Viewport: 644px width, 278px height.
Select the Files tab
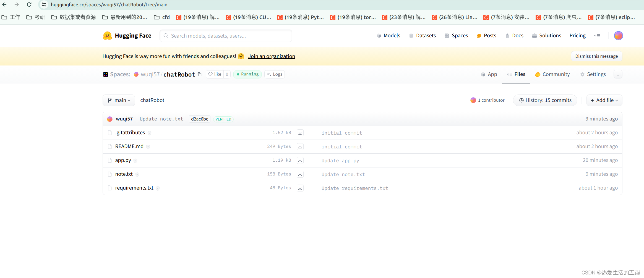516,74
